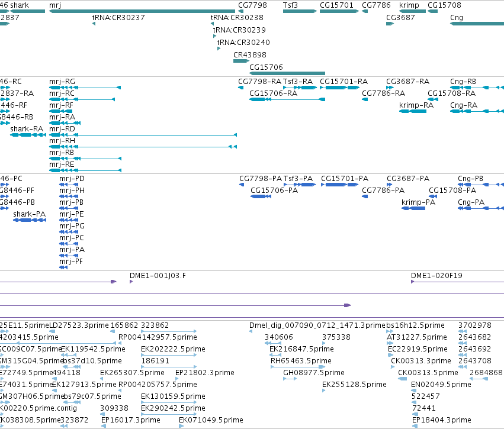Select CK00313.3prime EST label

(421, 361)
